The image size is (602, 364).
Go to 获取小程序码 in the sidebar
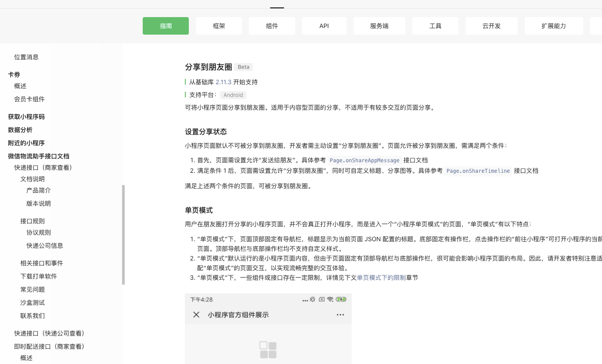click(26, 117)
